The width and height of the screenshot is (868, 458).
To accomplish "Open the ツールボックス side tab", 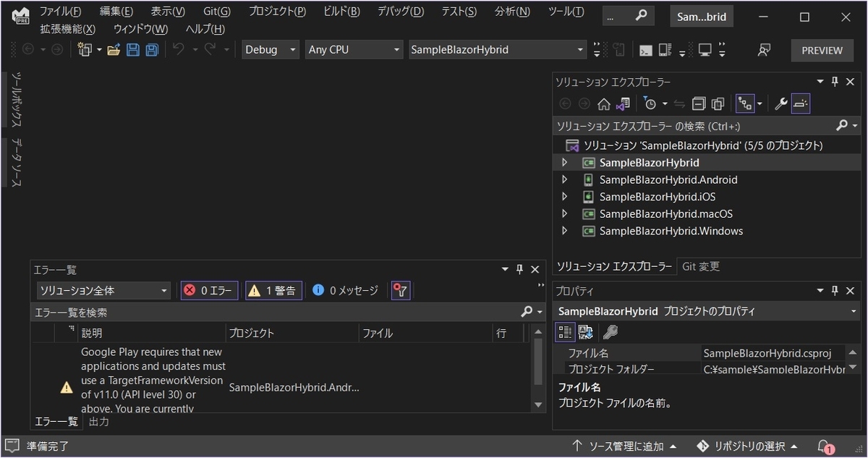I will tap(16, 101).
